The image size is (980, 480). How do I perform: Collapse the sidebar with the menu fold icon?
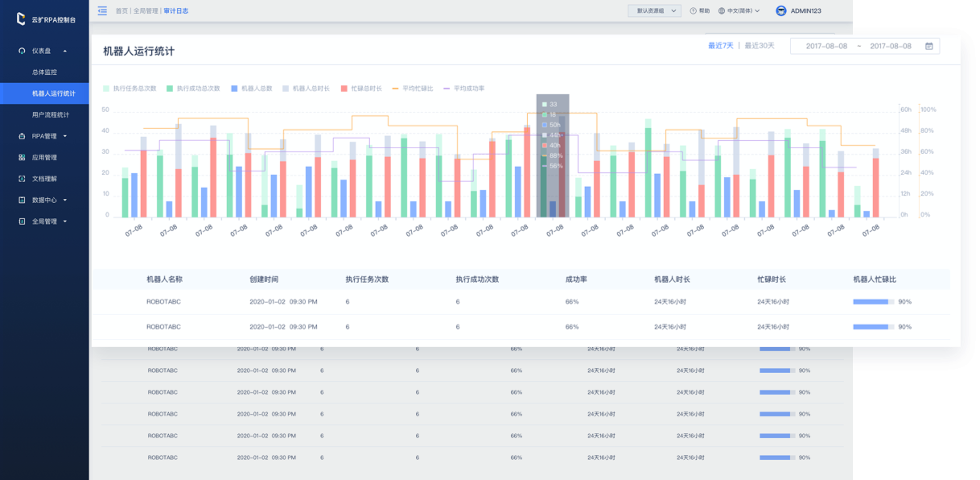point(102,10)
